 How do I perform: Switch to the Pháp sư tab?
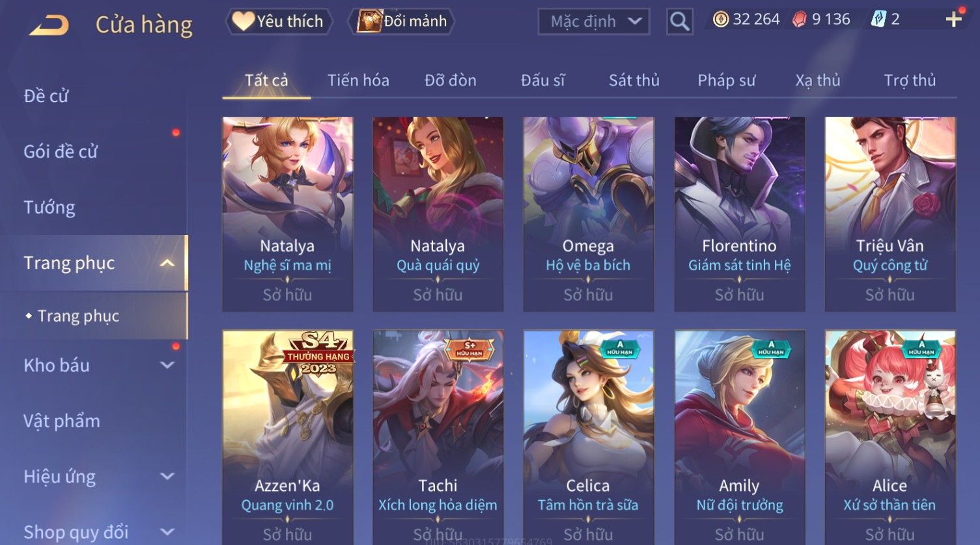[x=726, y=81]
